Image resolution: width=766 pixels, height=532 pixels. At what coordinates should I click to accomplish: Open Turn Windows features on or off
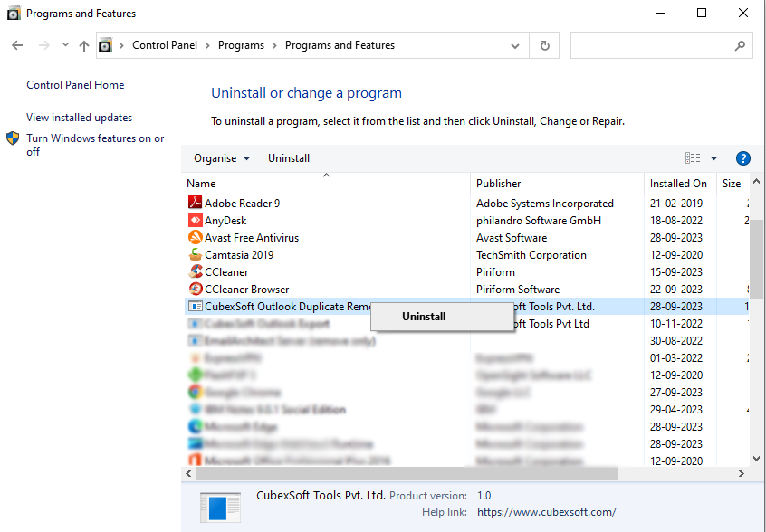pyautogui.click(x=94, y=145)
